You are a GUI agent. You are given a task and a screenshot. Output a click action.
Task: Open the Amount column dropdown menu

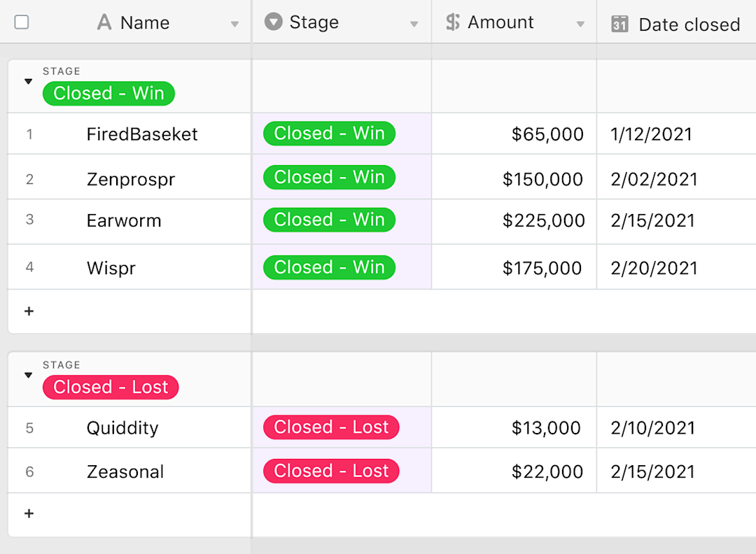tap(581, 23)
